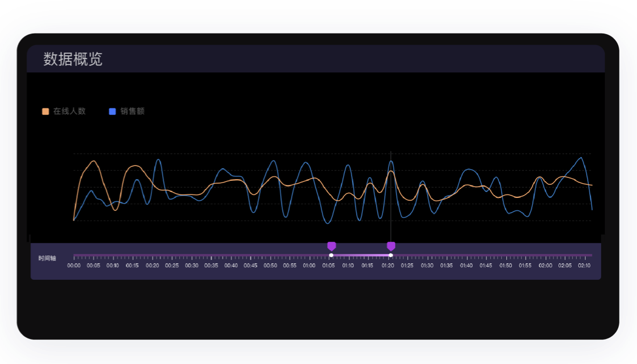Click the 时间轴 label
The height and width of the screenshot is (364, 637).
coord(47,258)
